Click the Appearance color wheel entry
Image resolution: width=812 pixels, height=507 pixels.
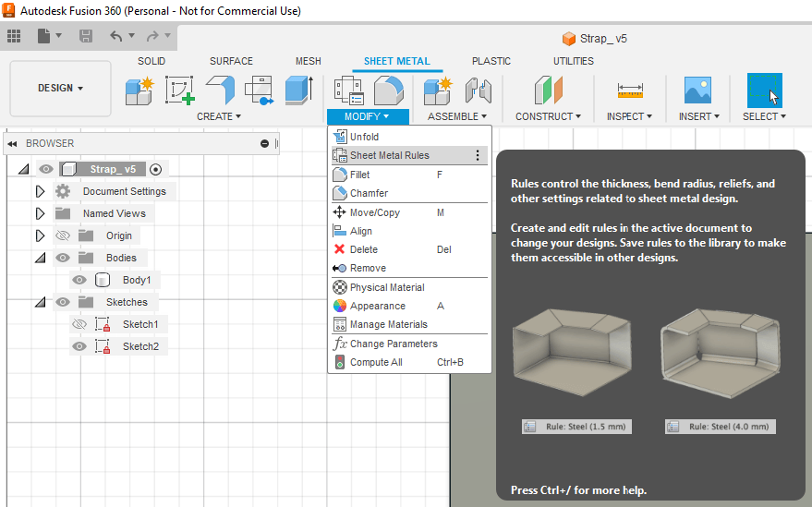[377, 306]
